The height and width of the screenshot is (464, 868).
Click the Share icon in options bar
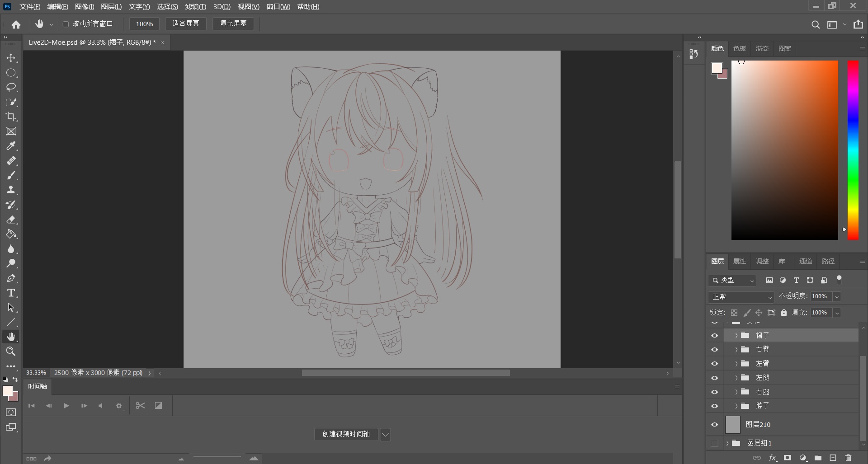858,24
